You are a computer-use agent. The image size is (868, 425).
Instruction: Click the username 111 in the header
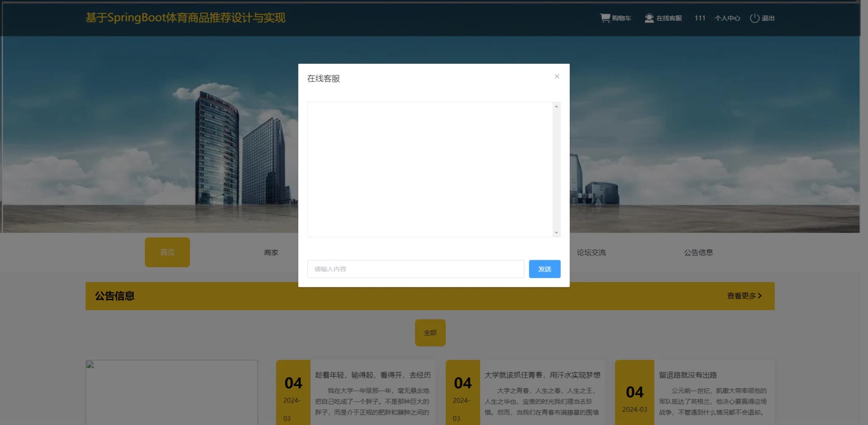click(699, 18)
